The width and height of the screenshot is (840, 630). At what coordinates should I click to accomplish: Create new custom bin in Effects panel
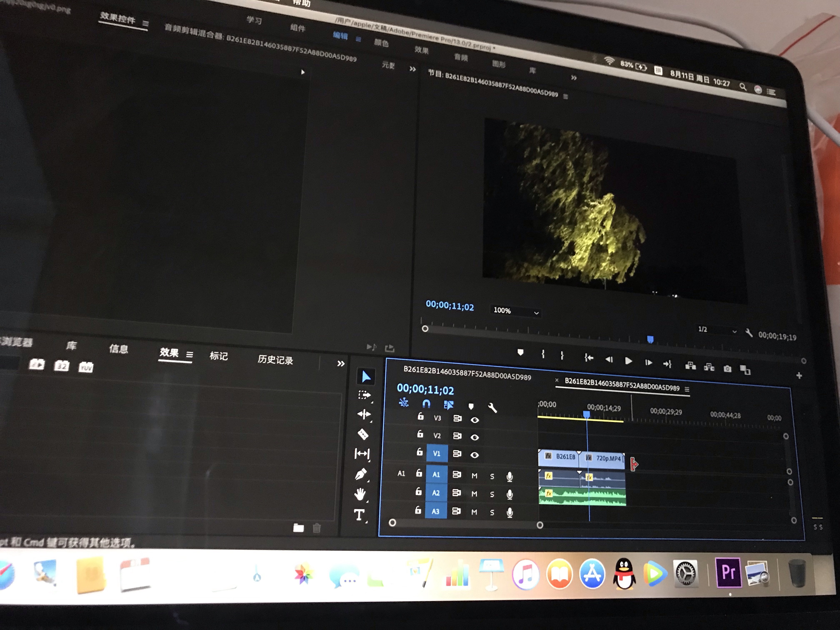pos(299,528)
